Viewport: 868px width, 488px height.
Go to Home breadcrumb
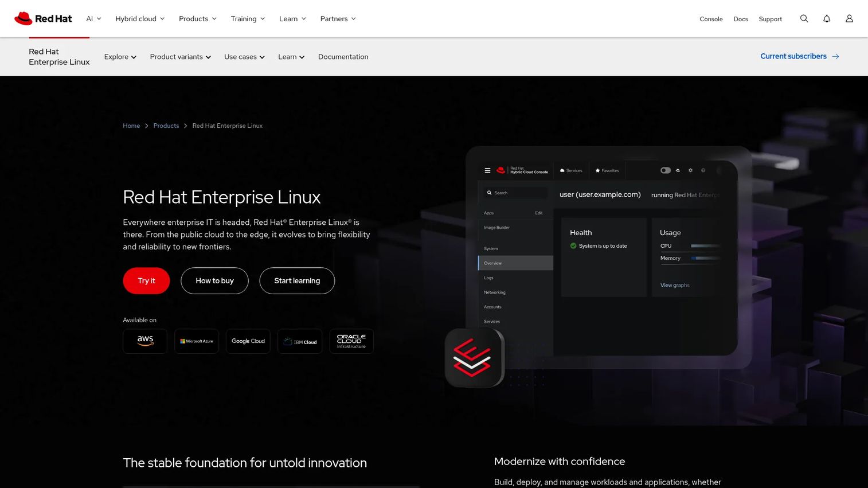coord(131,126)
